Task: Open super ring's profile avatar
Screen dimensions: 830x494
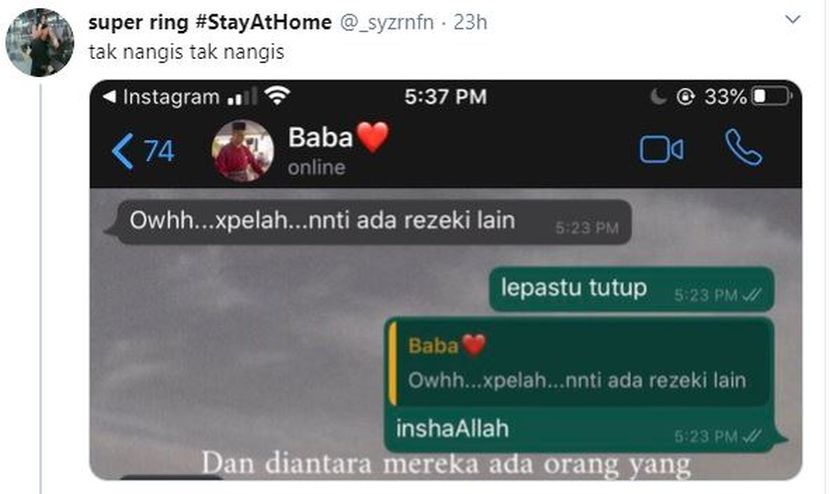Action: [x=40, y=42]
